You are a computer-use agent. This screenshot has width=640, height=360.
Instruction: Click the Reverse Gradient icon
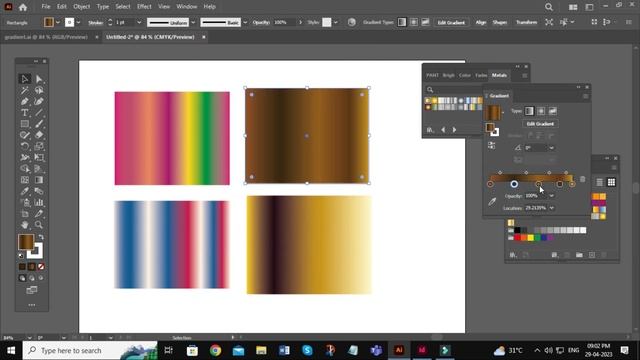tap(491, 146)
